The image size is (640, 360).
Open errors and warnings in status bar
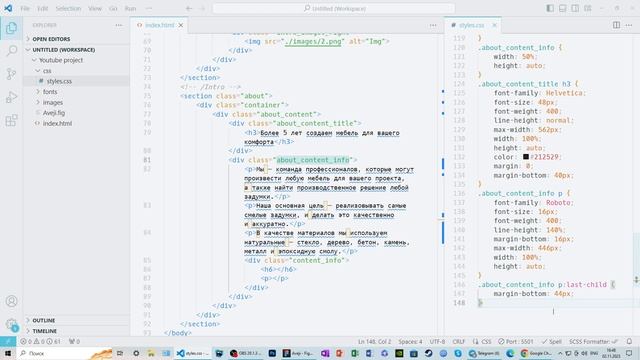pyautogui.click(x=40, y=341)
